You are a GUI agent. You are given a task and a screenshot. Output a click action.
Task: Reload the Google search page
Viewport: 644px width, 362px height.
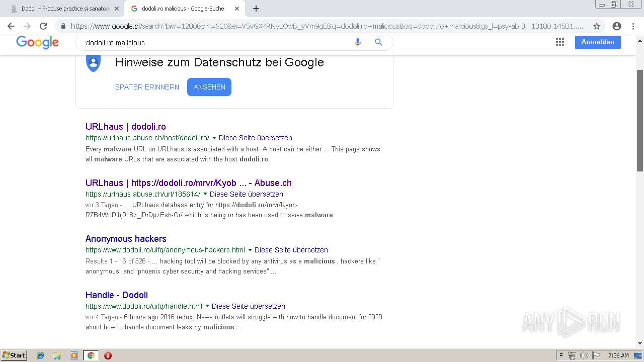tap(43, 26)
